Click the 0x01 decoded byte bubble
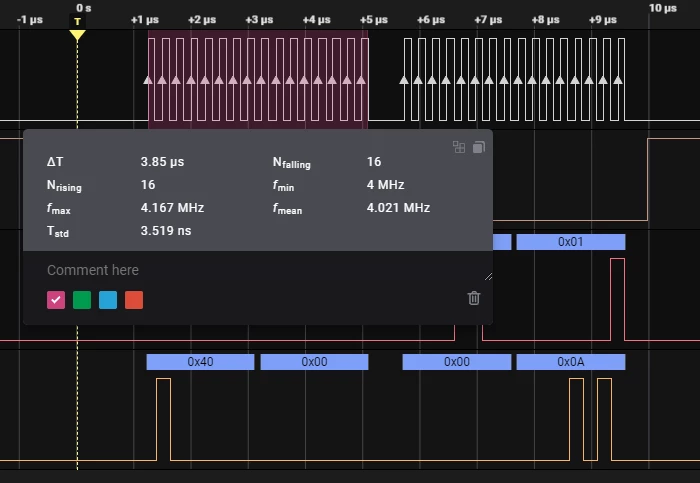The width and height of the screenshot is (700, 483). coord(571,242)
